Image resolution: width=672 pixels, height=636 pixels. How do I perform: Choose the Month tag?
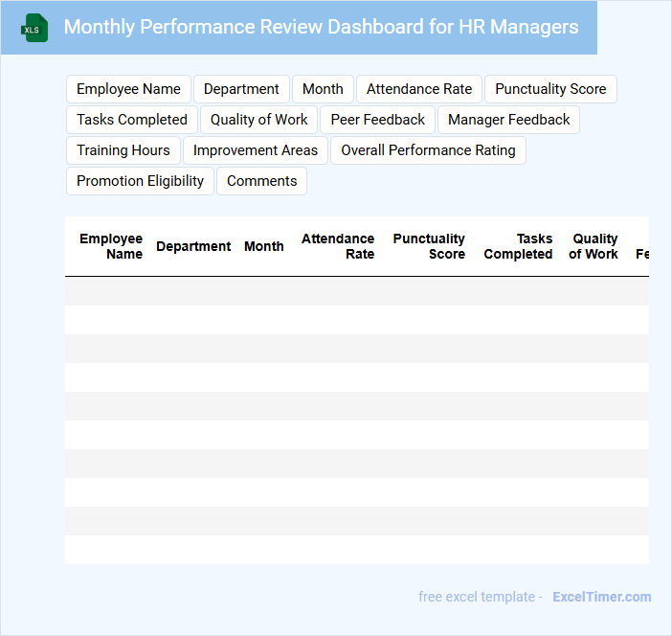[323, 89]
